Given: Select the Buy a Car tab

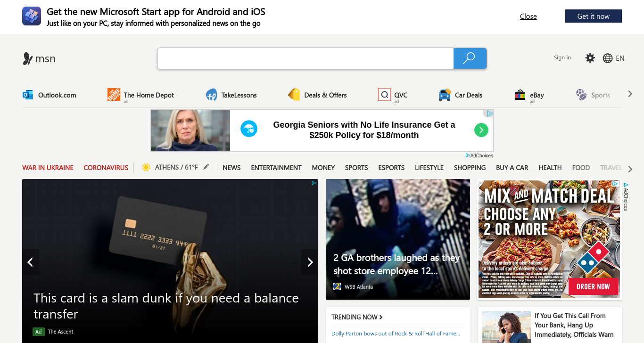Looking at the screenshot, I should (512, 167).
